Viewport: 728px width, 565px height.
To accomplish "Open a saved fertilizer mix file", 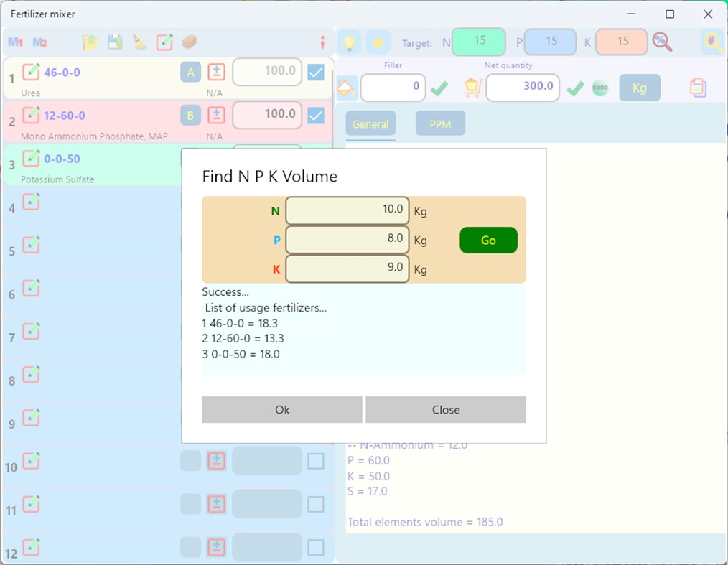I will click(x=90, y=42).
